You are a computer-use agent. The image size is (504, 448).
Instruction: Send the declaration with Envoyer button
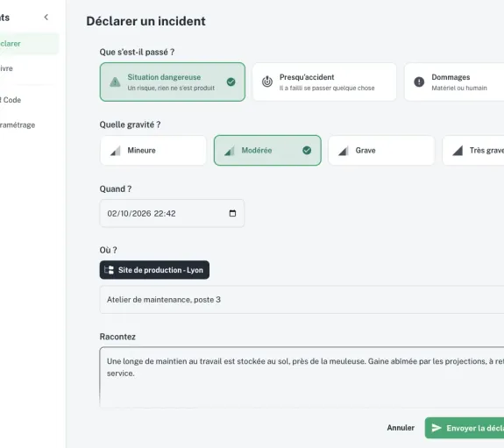pos(465,428)
